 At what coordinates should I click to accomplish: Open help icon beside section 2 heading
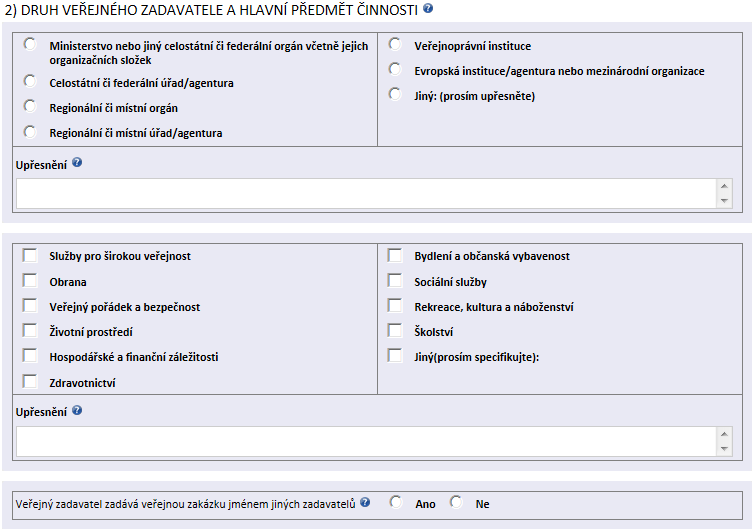click(x=428, y=8)
